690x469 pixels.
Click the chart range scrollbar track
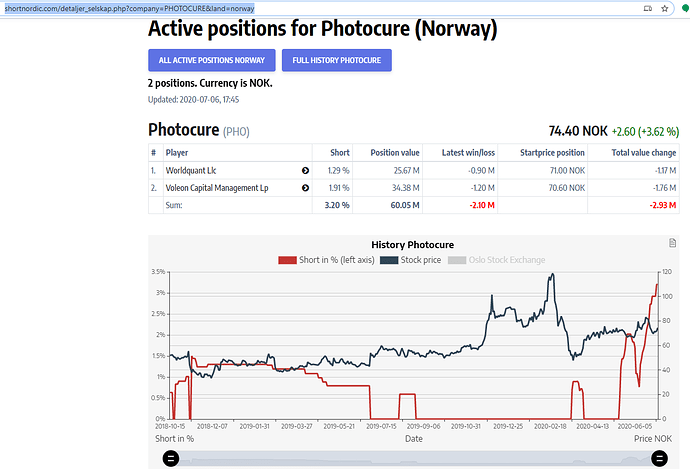tap(415, 458)
